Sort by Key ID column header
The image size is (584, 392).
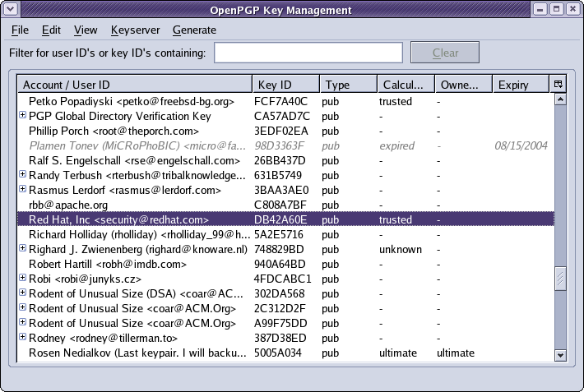[285, 85]
